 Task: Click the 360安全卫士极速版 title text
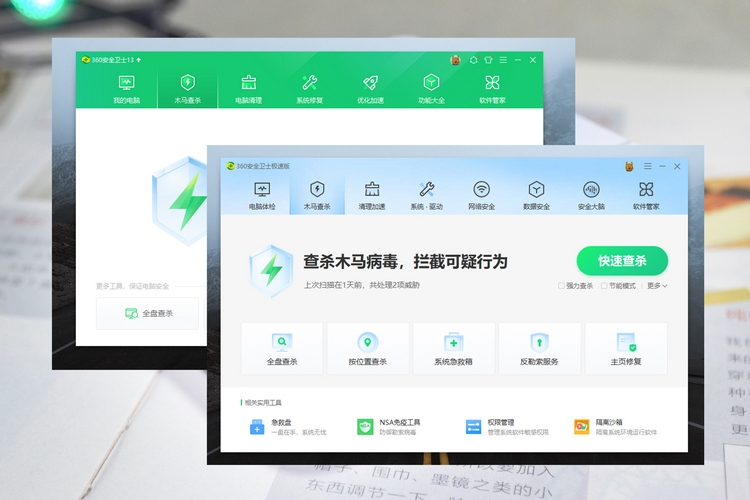coord(263,166)
